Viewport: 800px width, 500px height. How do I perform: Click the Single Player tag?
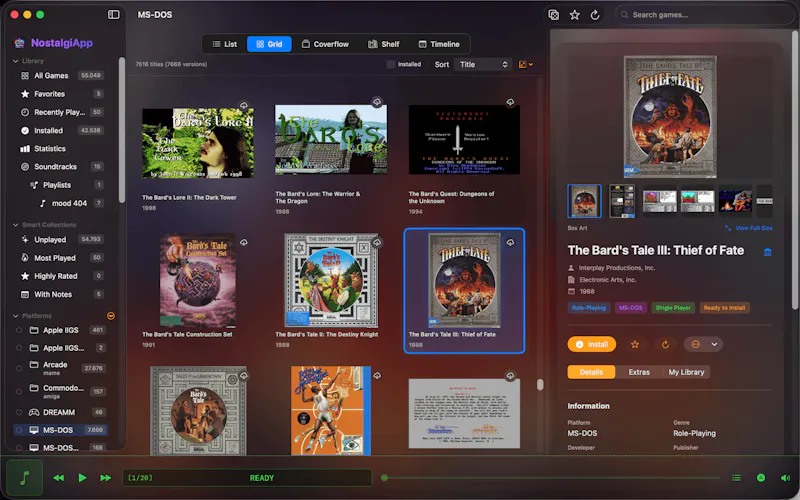673,308
